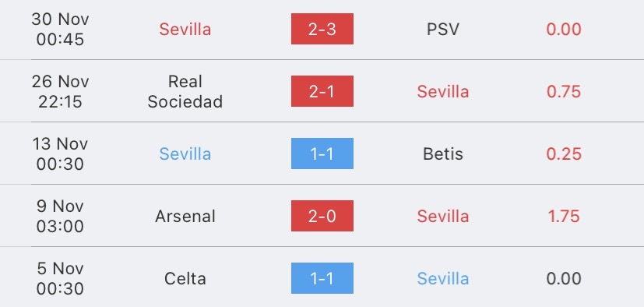This screenshot has height=307, width=644.
Task: Open the Betis team name
Action: [443, 153]
